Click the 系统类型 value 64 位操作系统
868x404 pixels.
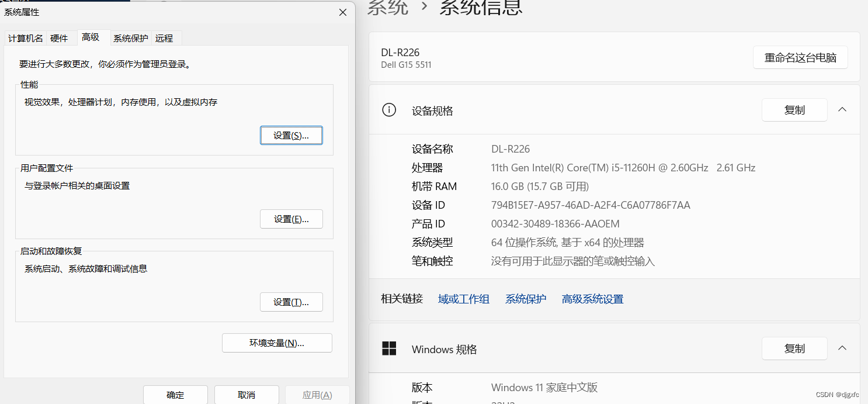(x=568, y=243)
